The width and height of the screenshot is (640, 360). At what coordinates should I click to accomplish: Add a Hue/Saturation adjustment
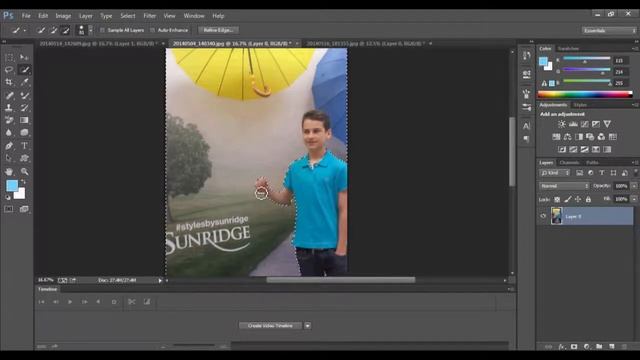(x=556, y=137)
